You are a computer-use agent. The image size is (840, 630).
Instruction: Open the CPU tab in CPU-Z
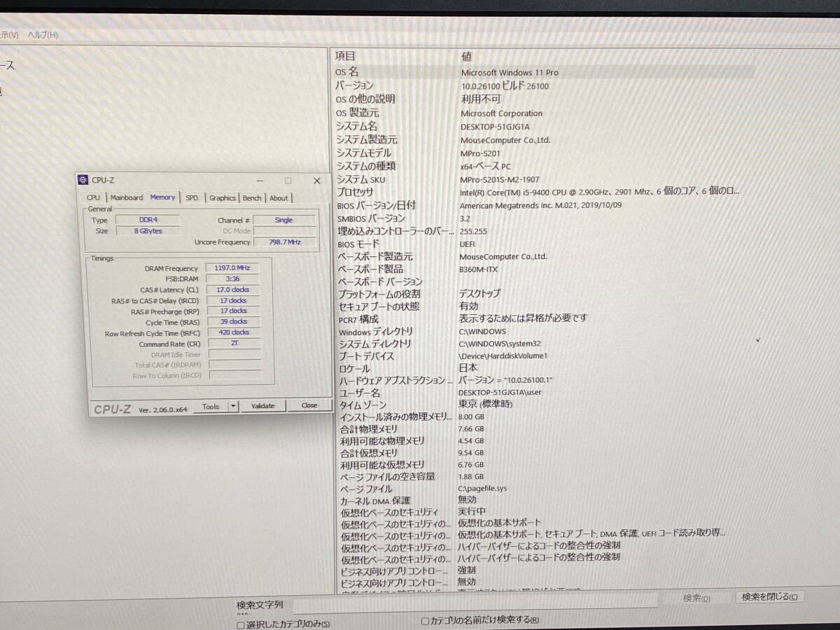tap(93, 197)
